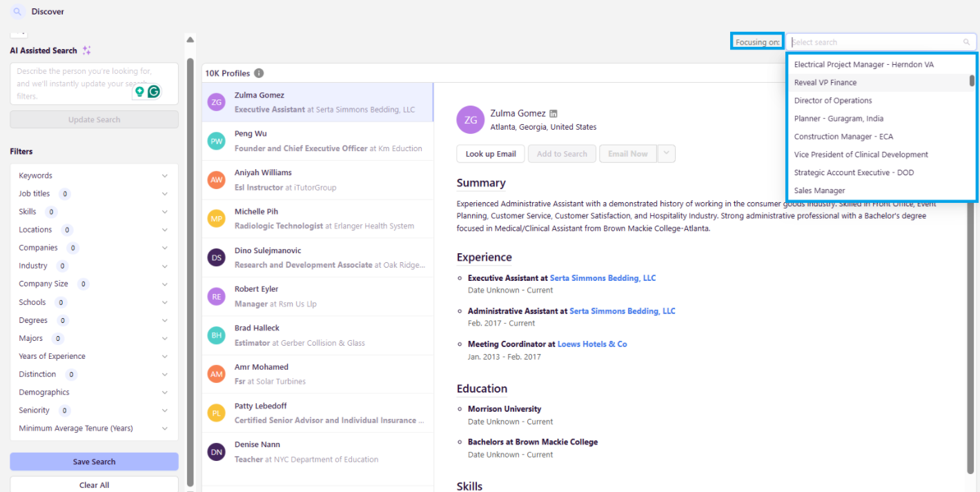Viewport: 980px width, 492px height.
Task: Expand the Locations filter section
Action: click(164, 230)
